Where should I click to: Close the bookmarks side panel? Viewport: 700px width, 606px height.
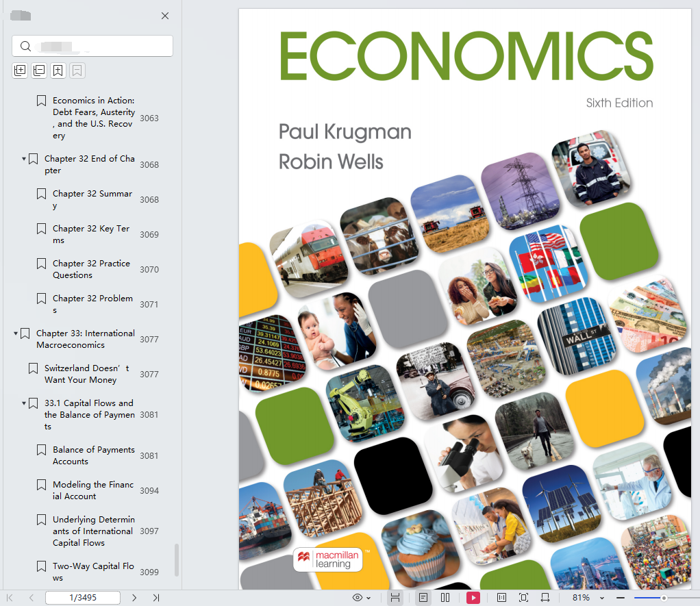(x=165, y=16)
